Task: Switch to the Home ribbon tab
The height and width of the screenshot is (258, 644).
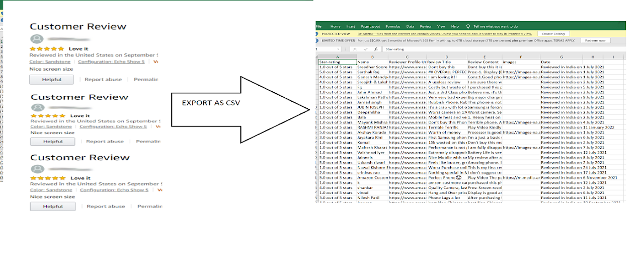Action: pos(335,26)
